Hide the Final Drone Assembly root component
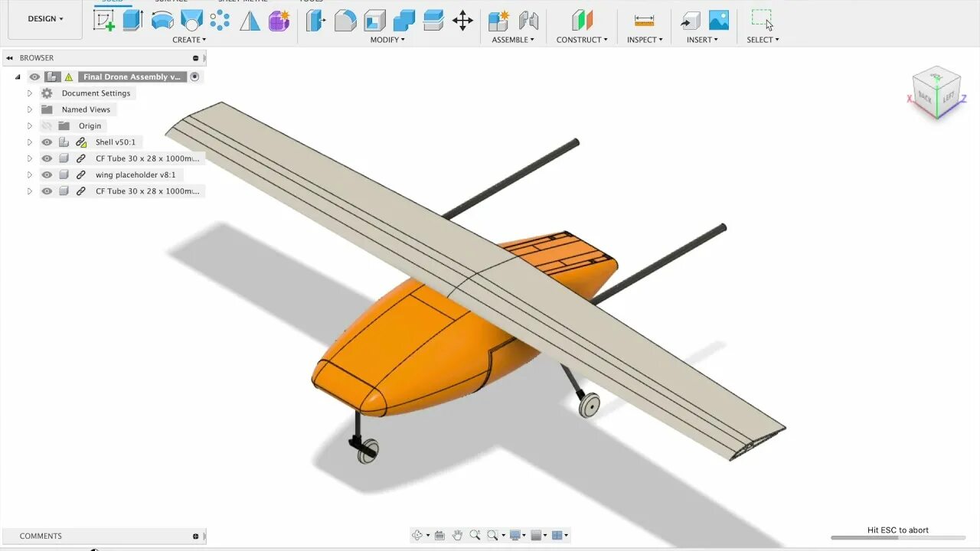Screen dimensions: 980x551 pyautogui.click(x=34, y=77)
